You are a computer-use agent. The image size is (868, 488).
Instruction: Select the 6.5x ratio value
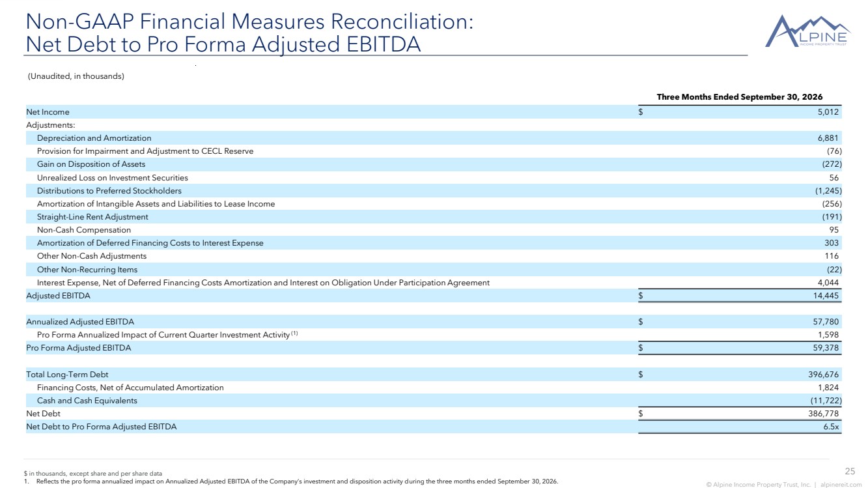click(x=830, y=427)
